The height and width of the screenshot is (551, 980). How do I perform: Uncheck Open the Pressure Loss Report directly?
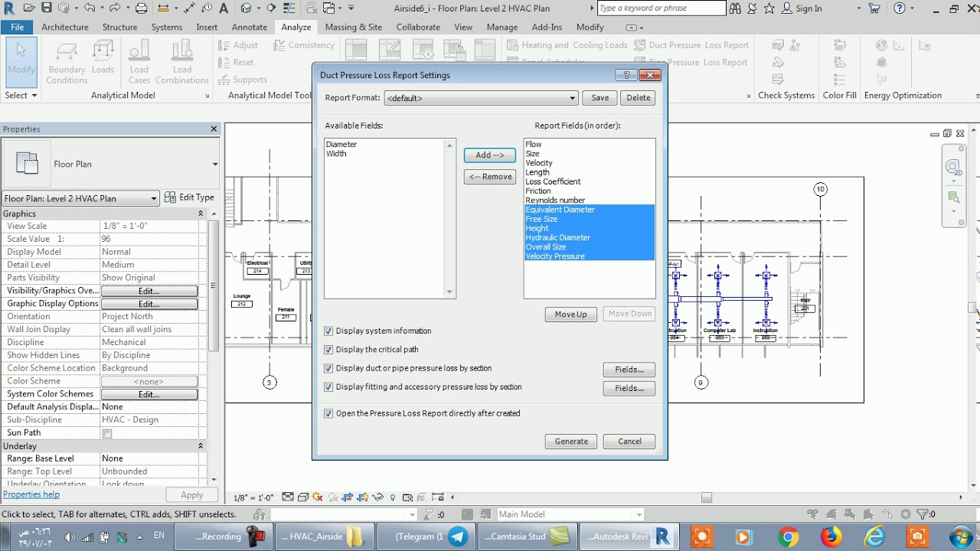pos(328,413)
